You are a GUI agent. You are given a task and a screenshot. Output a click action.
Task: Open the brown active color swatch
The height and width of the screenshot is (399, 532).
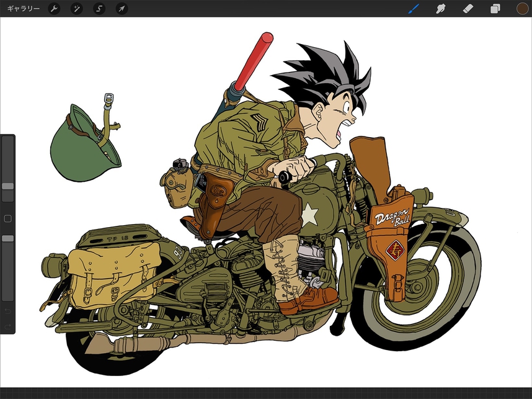522,9
